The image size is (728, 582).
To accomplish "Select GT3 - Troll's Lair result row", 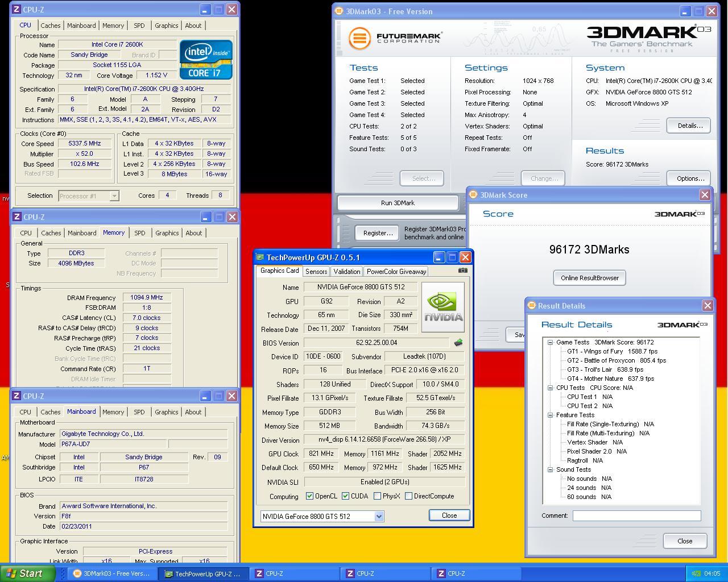I will (605, 369).
